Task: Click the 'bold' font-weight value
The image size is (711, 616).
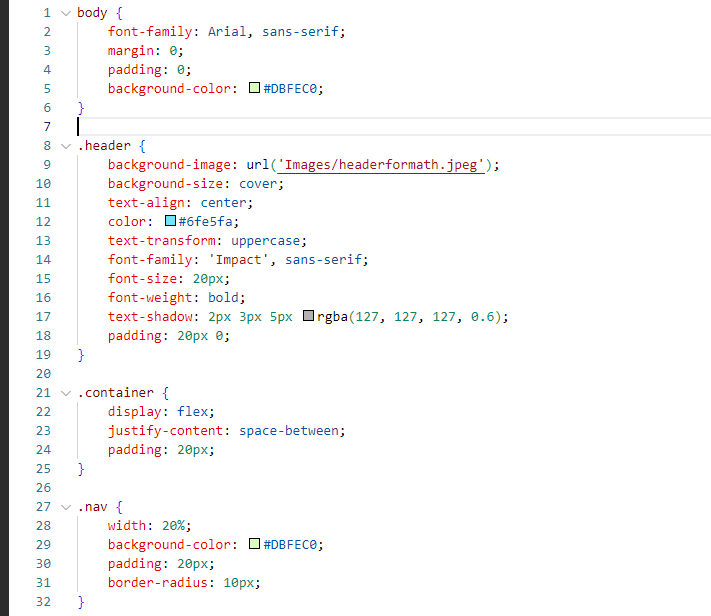Action: (223, 298)
